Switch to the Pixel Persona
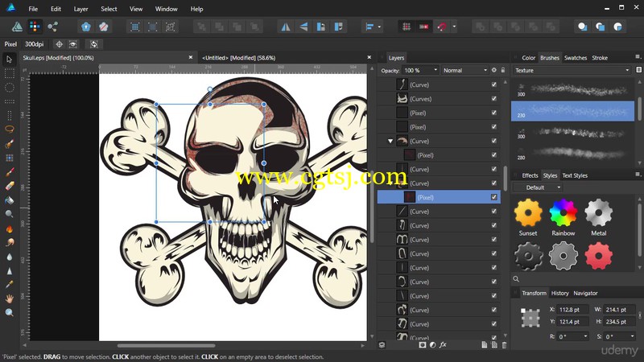This screenshot has width=644, height=362. (35, 27)
